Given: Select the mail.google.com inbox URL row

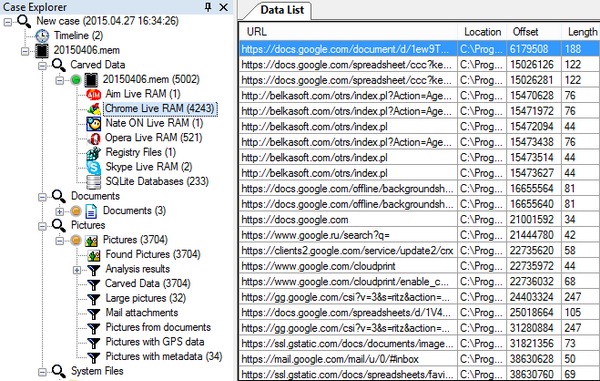Looking at the screenshot, I should click(x=419, y=359).
